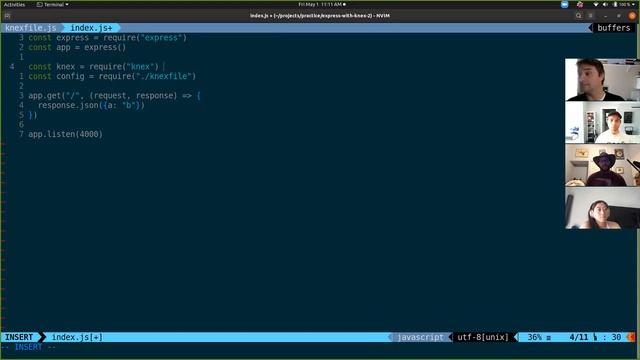Select the index.js+ buffer tab
Viewport: 640px width, 360px height.
[91, 28]
